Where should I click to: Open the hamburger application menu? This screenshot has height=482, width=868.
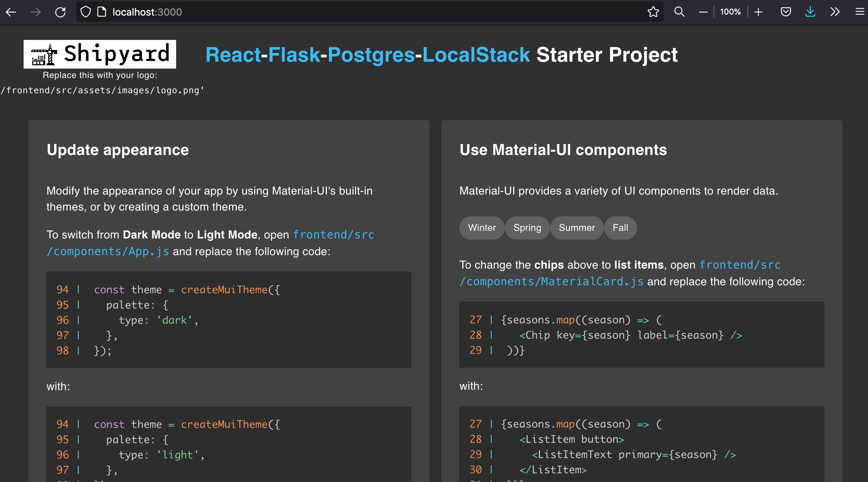pos(860,12)
